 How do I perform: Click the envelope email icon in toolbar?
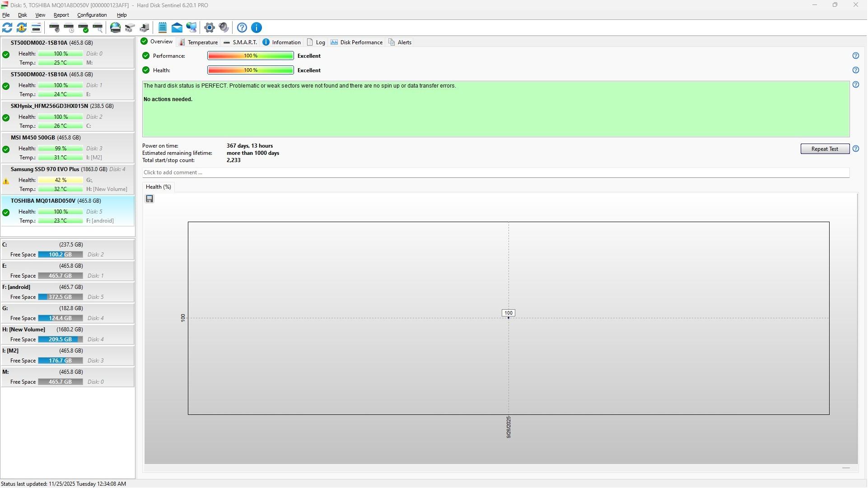(x=177, y=28)
